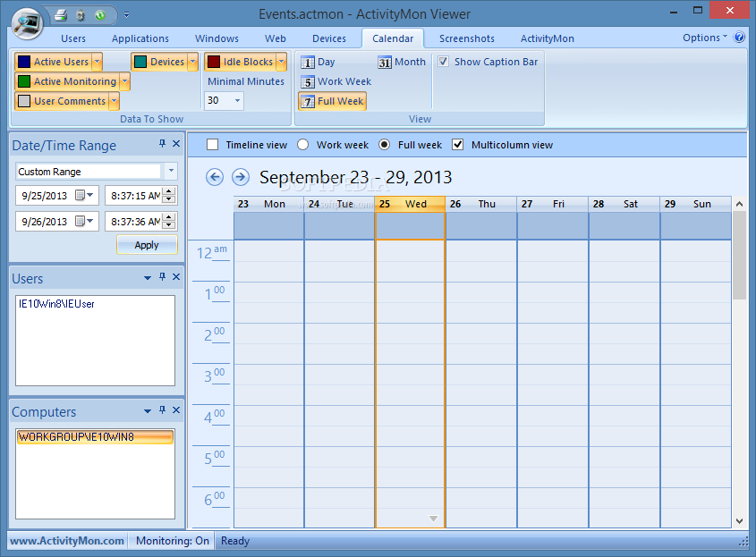Open start date calendar picker icon
Viewport: 756px width, 557px height.
click(x=84, y=195)
